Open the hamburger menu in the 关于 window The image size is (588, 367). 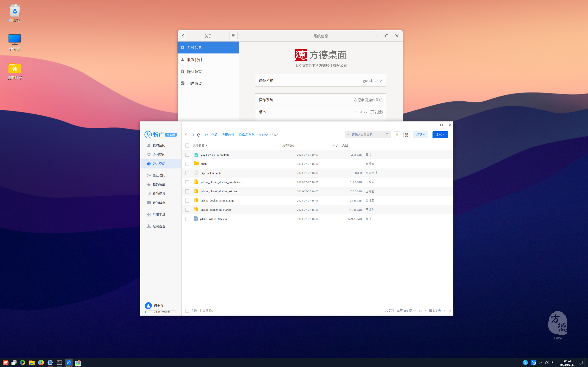(x=233, y=36)
